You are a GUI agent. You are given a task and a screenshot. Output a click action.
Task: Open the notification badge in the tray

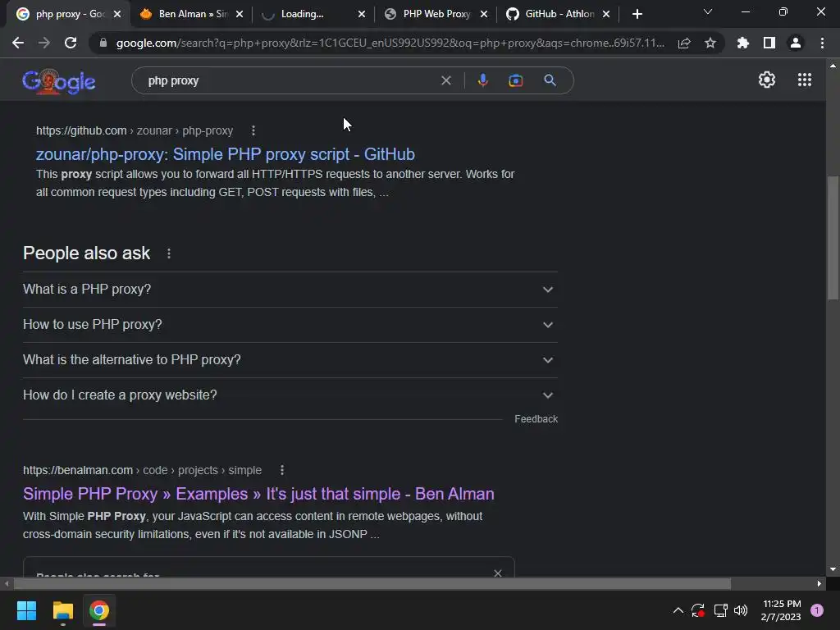(817, 610)
